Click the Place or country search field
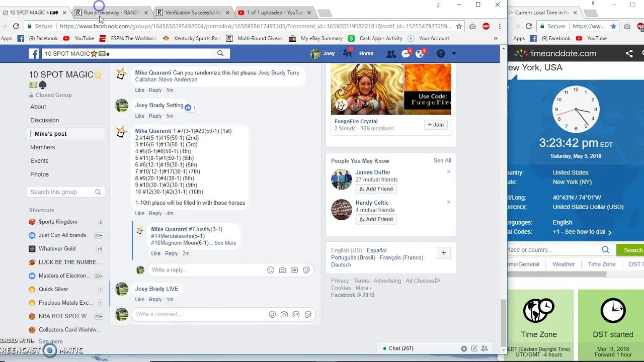The height and width of the screenshot is (362, 644). point(553,250)
